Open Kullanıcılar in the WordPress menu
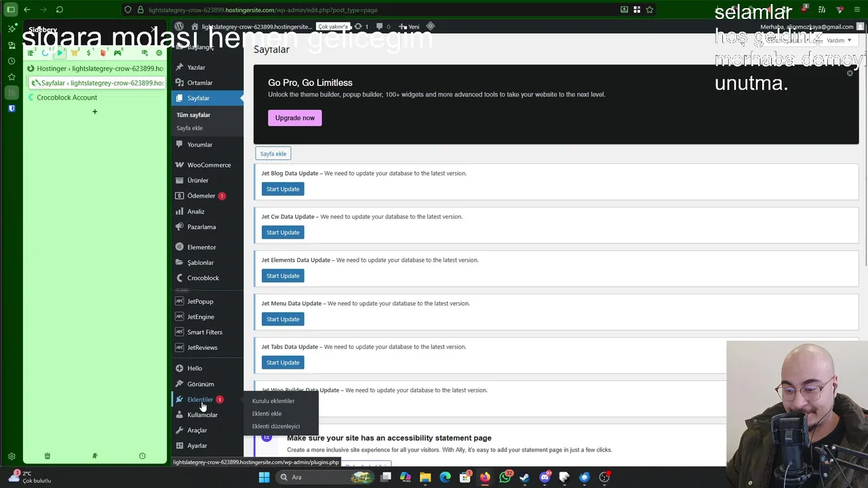The image size is (868, 488). click(x=207, y=415)
